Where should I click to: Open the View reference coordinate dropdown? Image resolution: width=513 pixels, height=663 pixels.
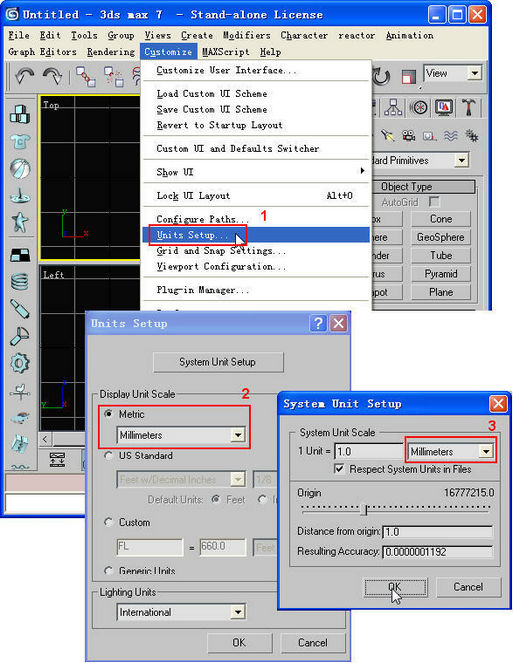click(475, 73)
